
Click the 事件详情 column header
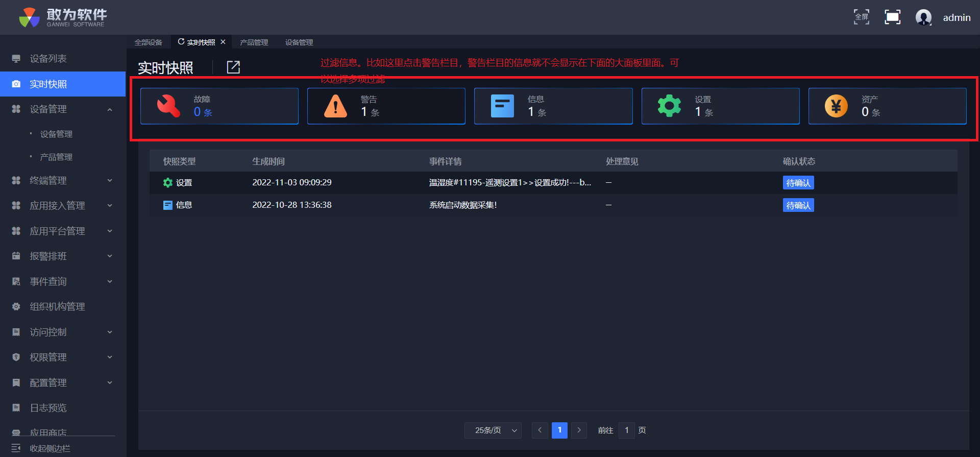click(445, 161)
